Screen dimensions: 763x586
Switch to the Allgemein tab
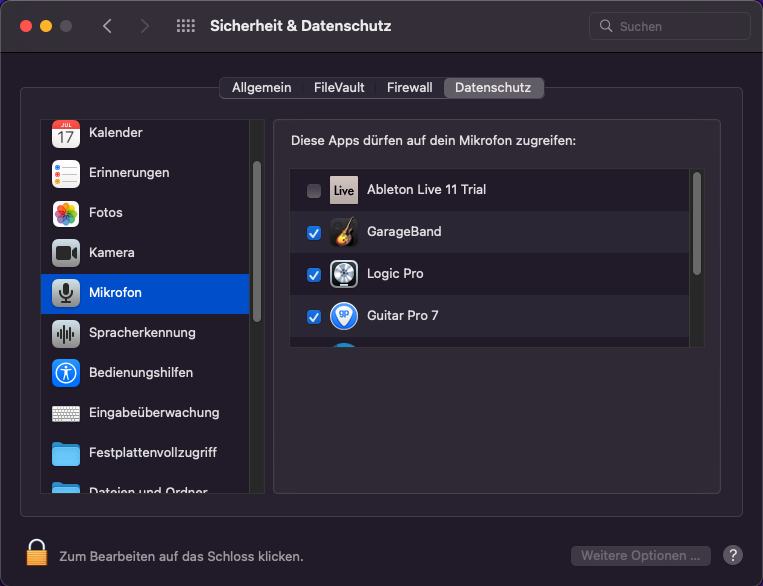click(x=261, y=88)
